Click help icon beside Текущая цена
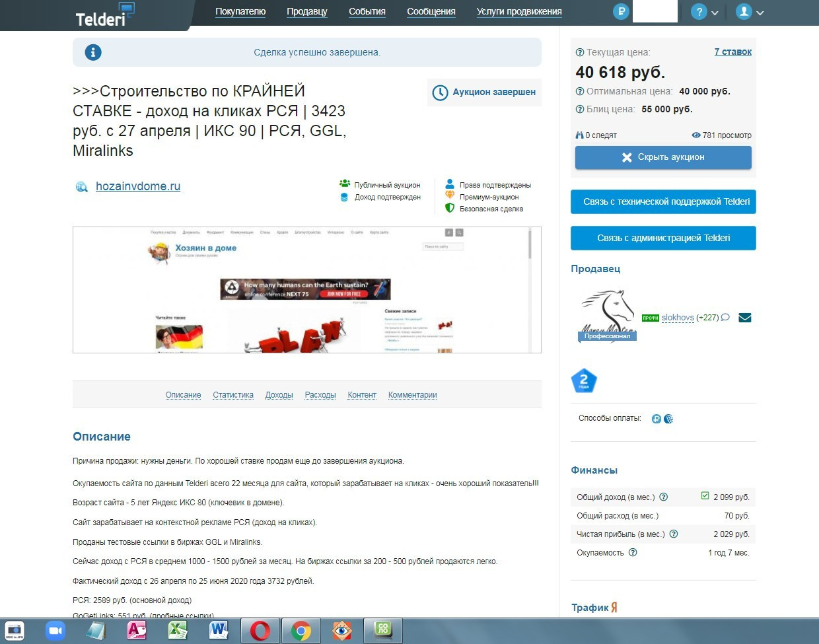This screenshot has width=819, height=644. click(x=580, y=52)
